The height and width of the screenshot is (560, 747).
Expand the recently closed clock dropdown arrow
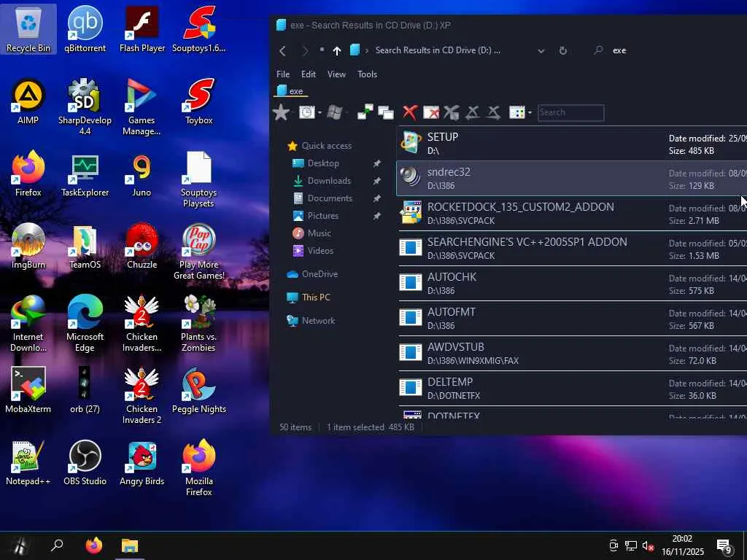click(320, 113)
